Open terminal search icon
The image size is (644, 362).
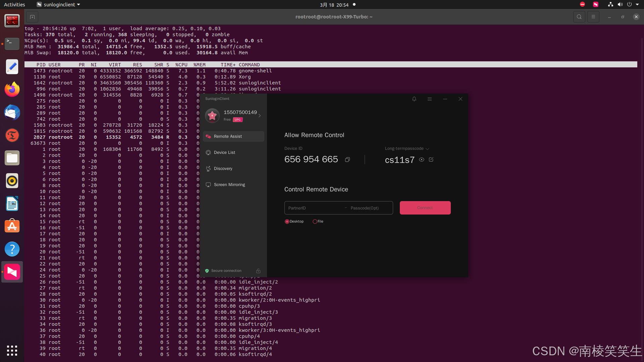click(x=579, y=17)
